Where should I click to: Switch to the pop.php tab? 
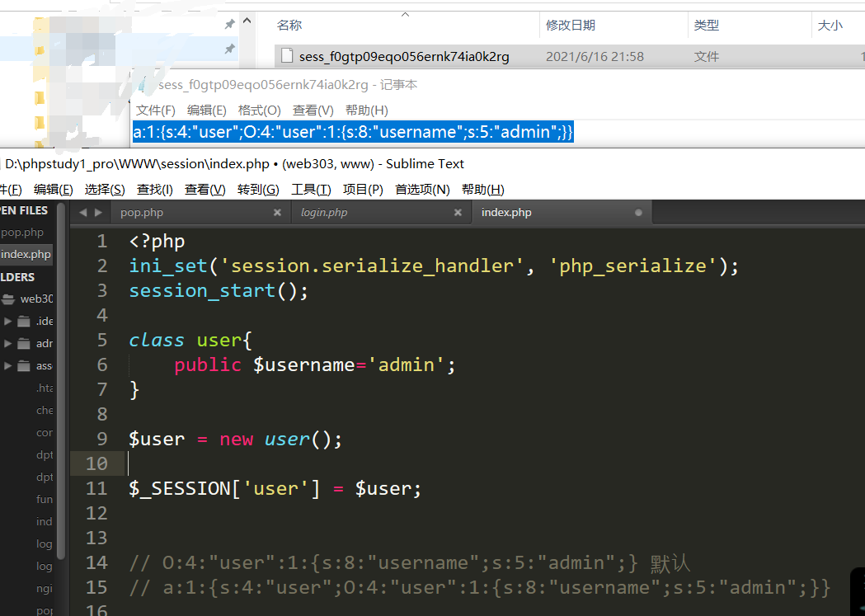pyautogui.click(x=200, y=212)
